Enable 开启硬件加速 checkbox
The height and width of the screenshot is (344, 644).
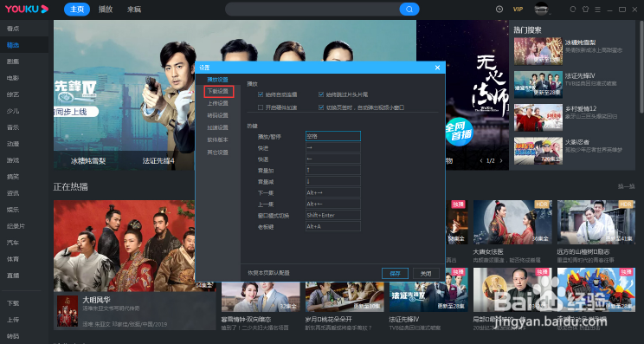pyautogui.click(x=261, y=107)
